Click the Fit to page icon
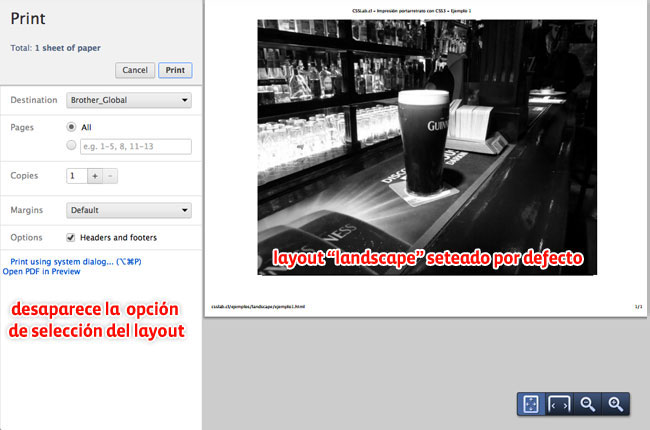The image size is (650, 430). (x=531, y=404)
